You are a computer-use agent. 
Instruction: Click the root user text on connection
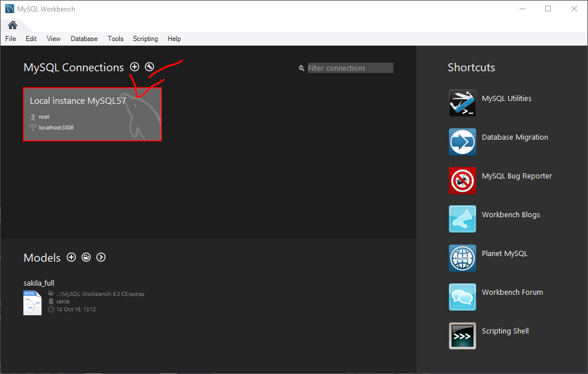click(44, 117)
